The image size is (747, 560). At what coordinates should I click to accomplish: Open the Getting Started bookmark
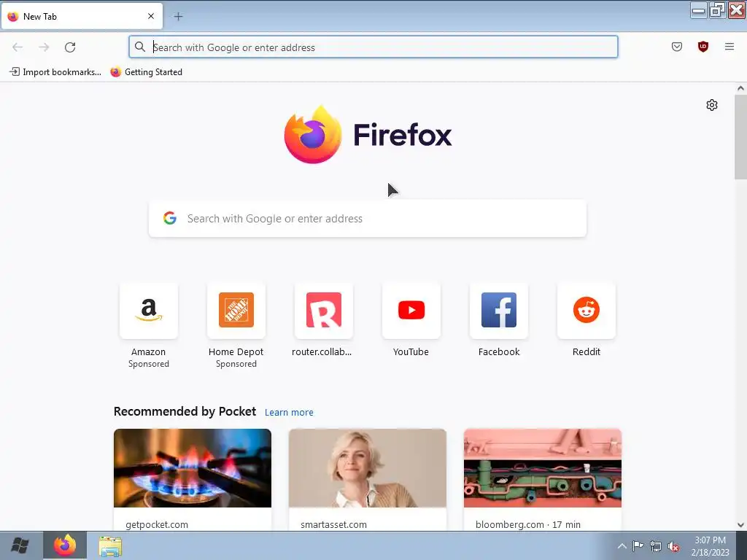146,72
